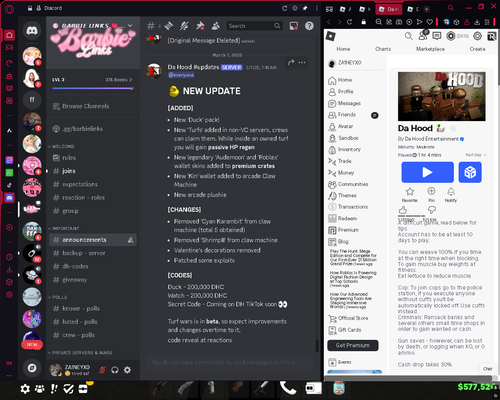Open Discord help question mark icon
Viewport: 500px width, 400px height.
[309, 26]
